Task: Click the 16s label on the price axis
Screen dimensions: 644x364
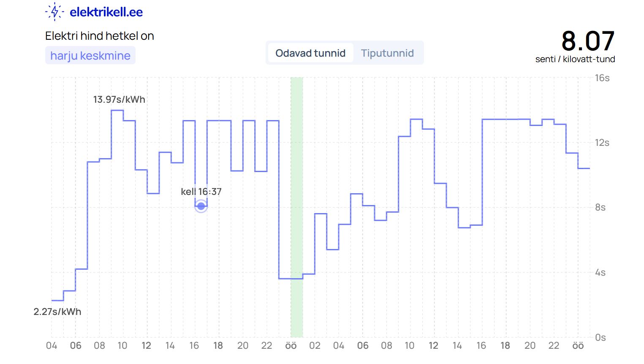Action: tap(602, 78)
